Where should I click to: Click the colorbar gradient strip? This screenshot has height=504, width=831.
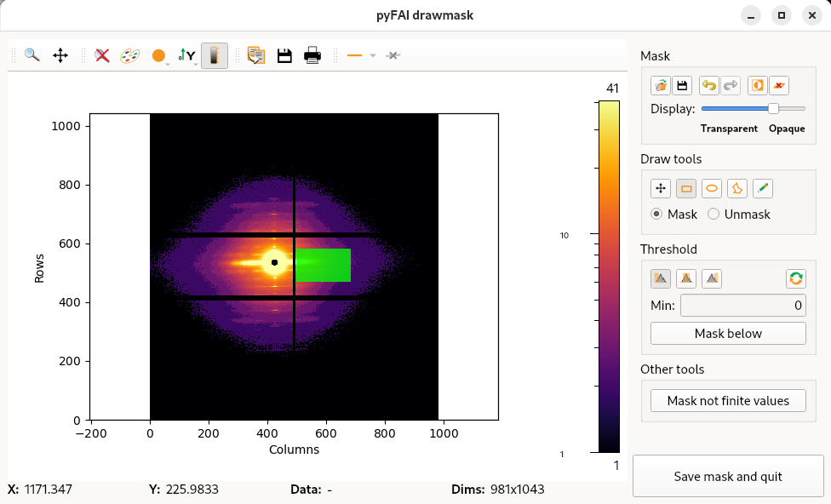(609, 277)
